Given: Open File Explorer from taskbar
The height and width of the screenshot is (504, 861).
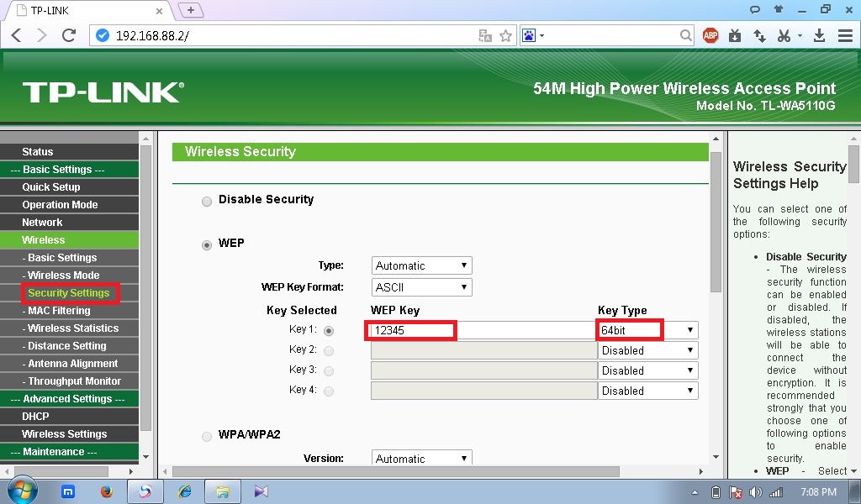Looking at the screenshot, I should click(222, 491).
